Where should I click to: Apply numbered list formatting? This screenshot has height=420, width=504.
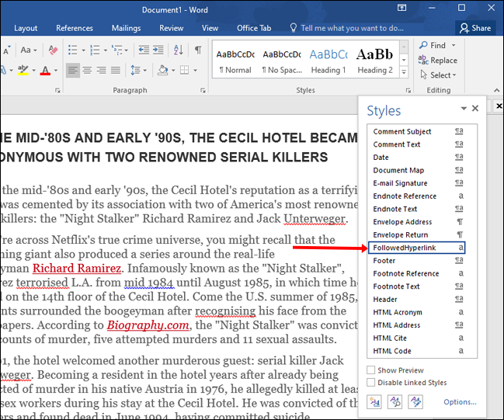coord(95,50)
